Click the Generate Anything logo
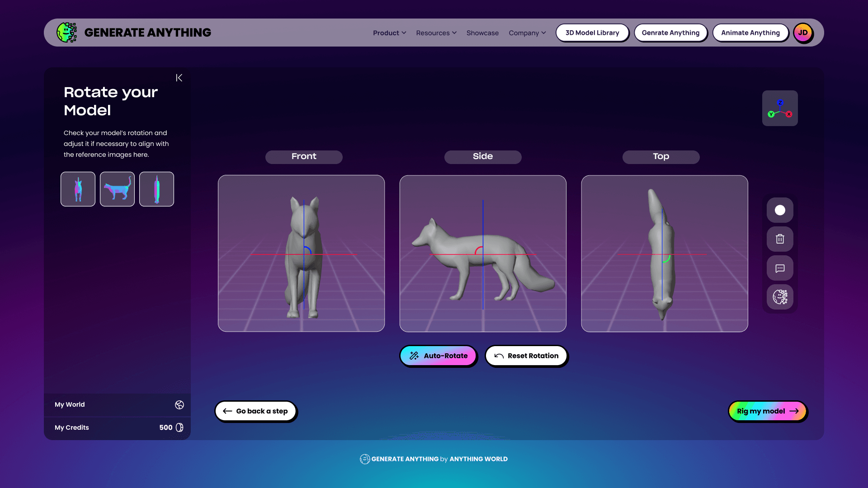The width and height of the screenshot is (868, 488). click(134, 33)
